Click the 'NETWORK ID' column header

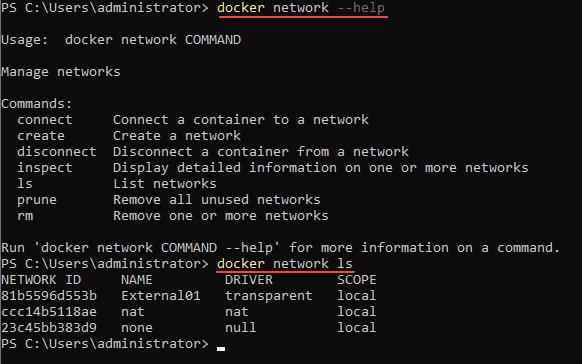[41, 280]
